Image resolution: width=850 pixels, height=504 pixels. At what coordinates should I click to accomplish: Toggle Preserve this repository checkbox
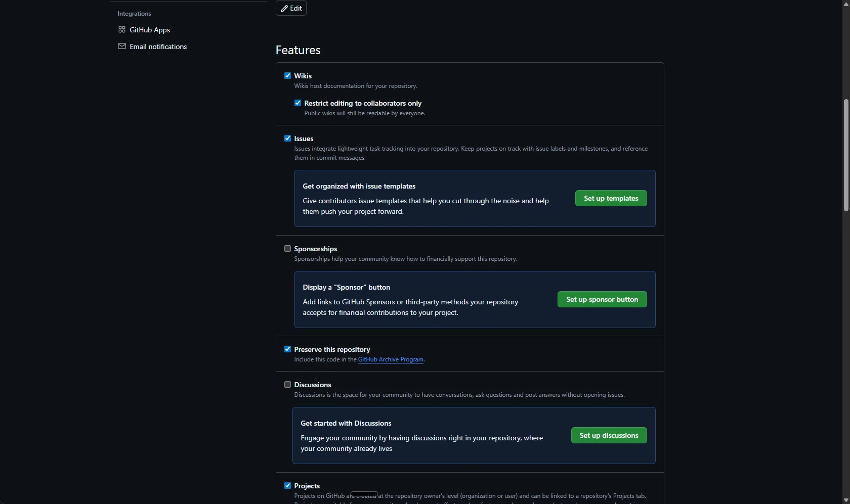click(287, 349)
